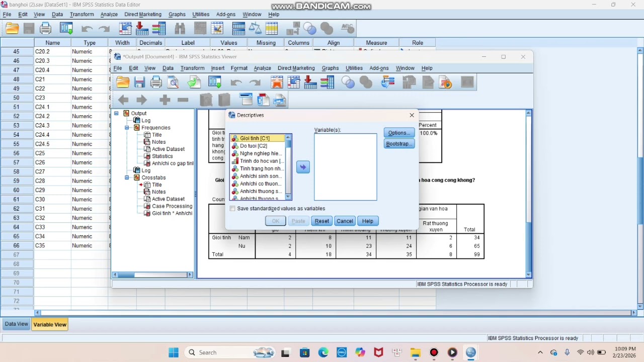This screenshot has height=362, width=644.
Task: Select variable Gioi tinh [C1]
Action: click(258, 138)
